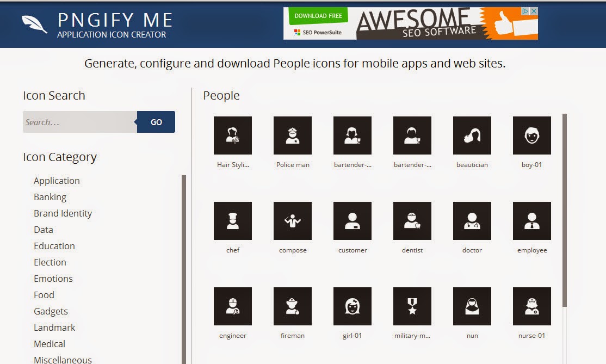Click the PNGify Me feather logo
This screenshot has height=364, width=606.
tap(35, 24)
